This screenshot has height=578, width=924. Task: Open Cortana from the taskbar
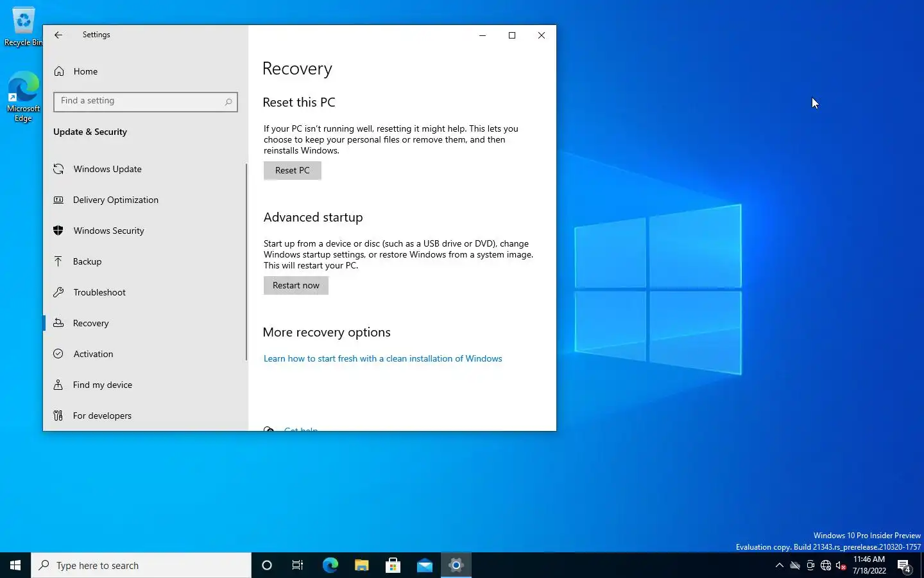[267, 565]
